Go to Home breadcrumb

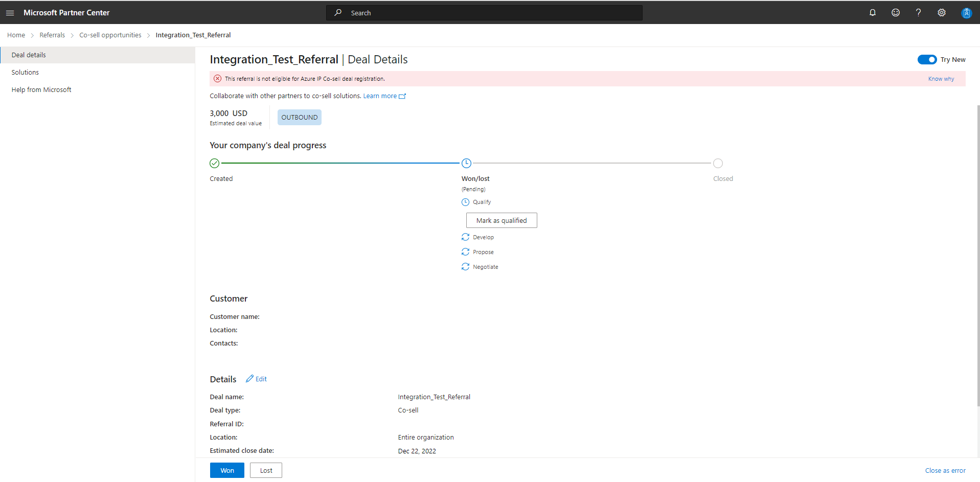pos(16,35)
